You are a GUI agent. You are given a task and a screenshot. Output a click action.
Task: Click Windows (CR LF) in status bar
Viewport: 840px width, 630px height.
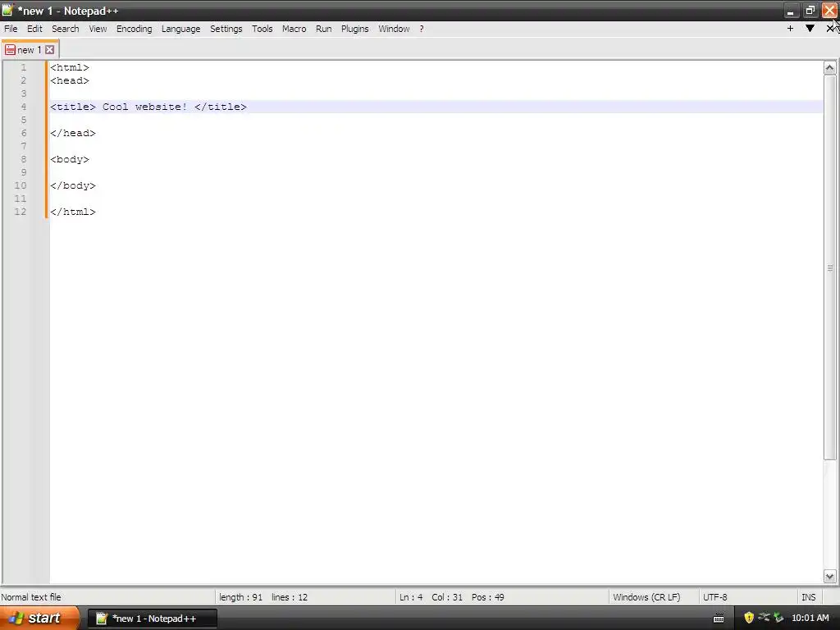click(646, 597)
